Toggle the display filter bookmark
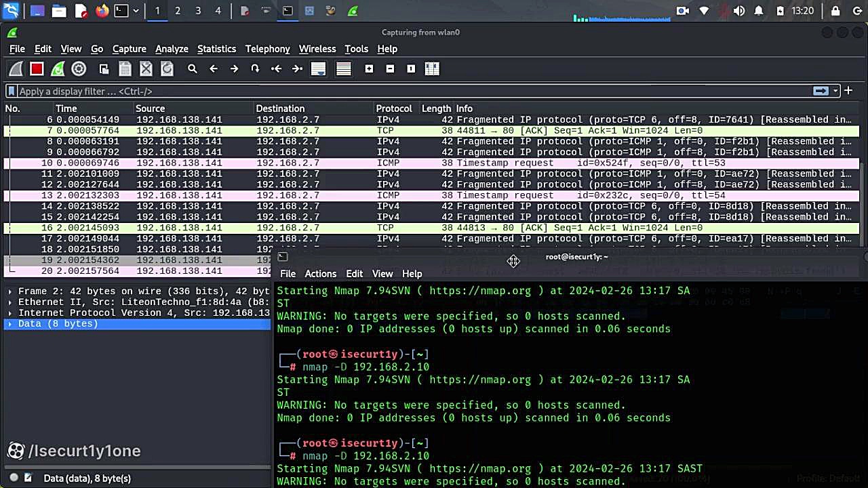 (11, 91)
